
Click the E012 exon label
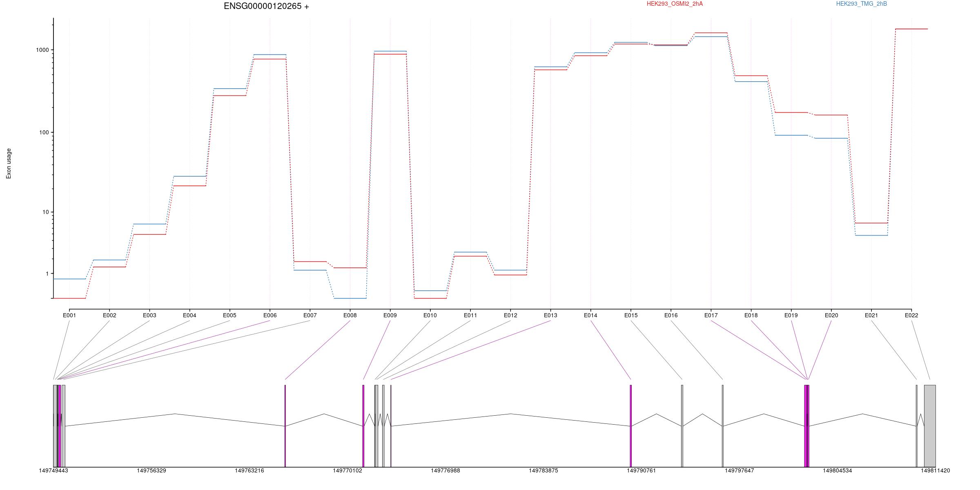pos(510,315)
